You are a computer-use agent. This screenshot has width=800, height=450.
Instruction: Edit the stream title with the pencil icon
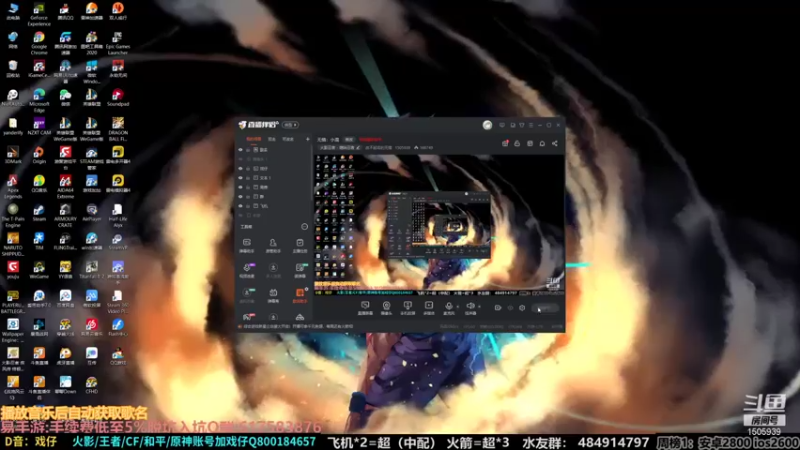tap(358, 147)
